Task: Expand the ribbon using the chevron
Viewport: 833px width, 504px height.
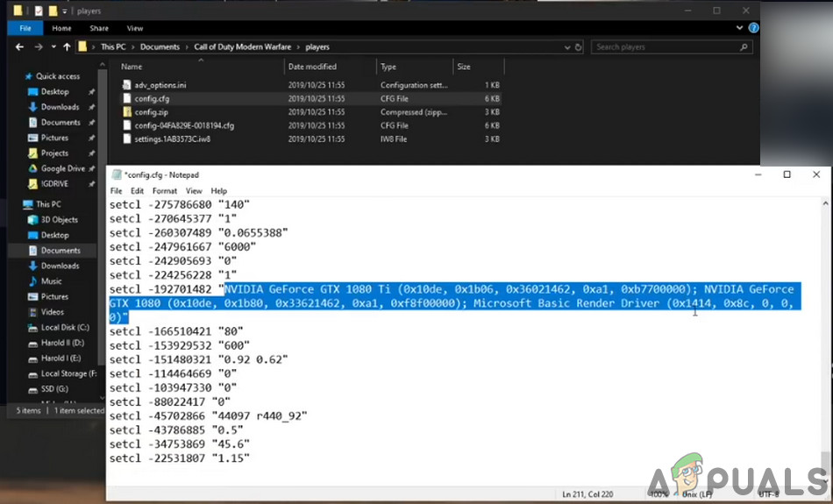Action: (x=741, y=28)
